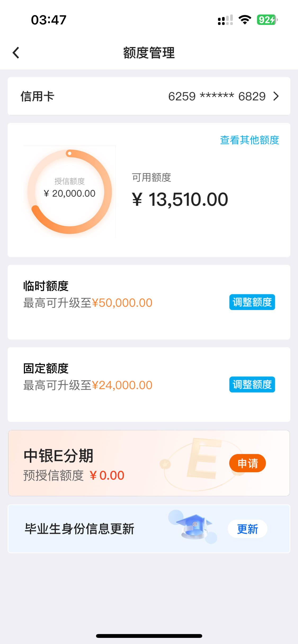Tap 授信额度 ¥20,000.00 amount inside ring
298x644 pixels.
(69, 193)
